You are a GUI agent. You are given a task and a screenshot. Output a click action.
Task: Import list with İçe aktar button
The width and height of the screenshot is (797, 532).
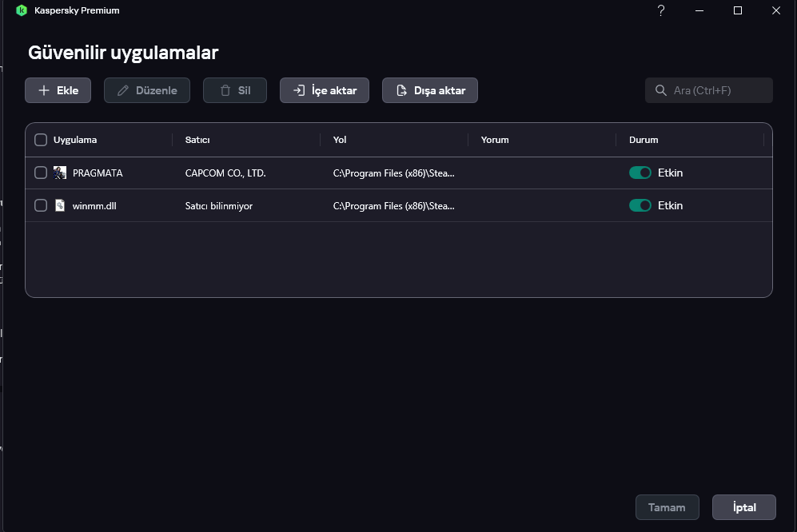pyautogui.click(x=325, y=90)
